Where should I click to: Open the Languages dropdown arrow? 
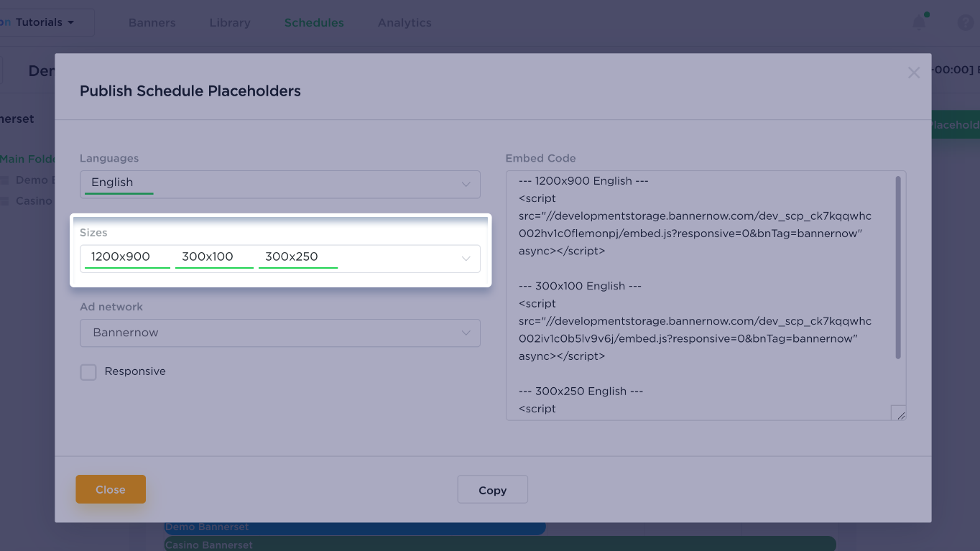[x=466, y=185]
